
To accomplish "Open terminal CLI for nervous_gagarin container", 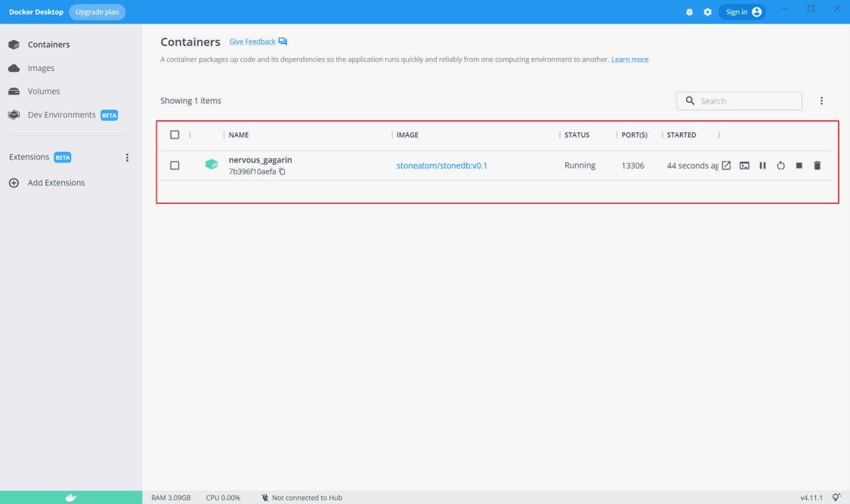I will pyautogui.click(x=744, y=165).
